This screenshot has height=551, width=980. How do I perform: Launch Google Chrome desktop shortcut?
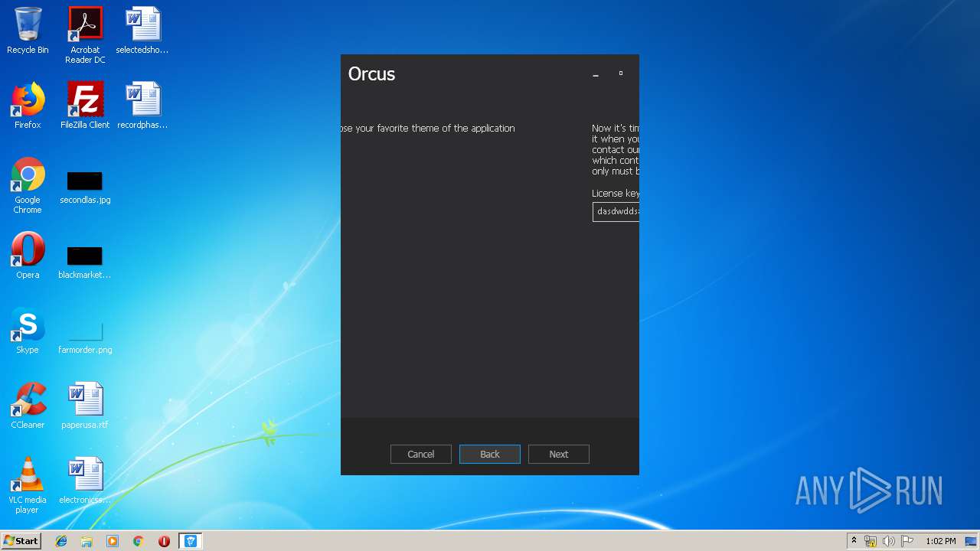coord(28,185)
